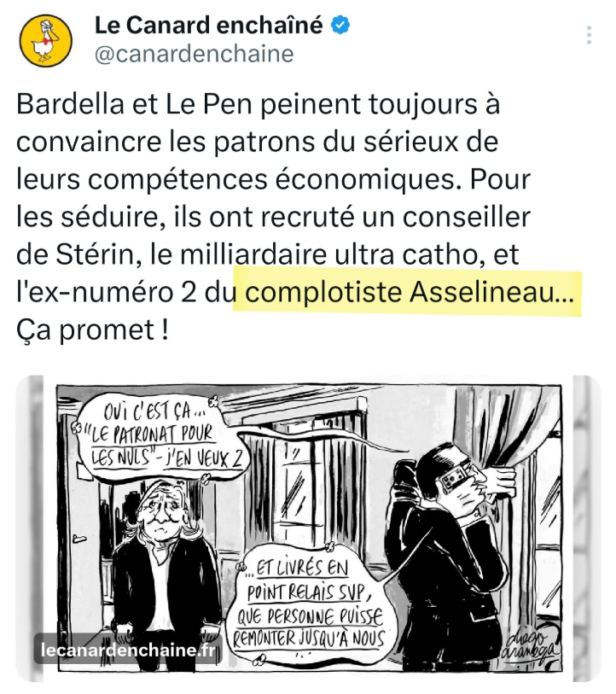Open the lecanardenchaine.fr link label
This screenshot has width=616, height=694.
click(128, 650)
